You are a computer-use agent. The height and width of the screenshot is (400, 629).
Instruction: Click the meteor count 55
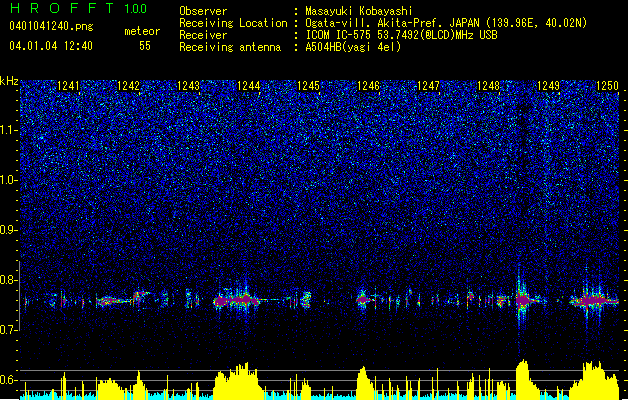click(145, 46)
